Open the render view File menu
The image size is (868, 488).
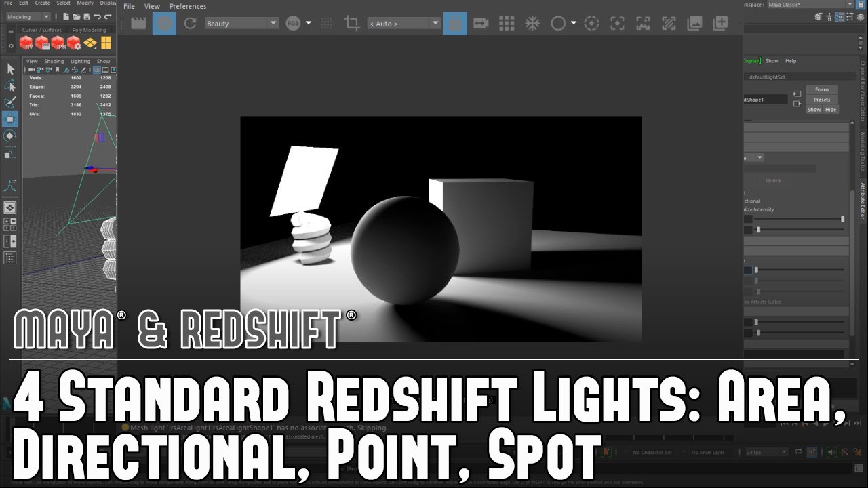point(129,6)
